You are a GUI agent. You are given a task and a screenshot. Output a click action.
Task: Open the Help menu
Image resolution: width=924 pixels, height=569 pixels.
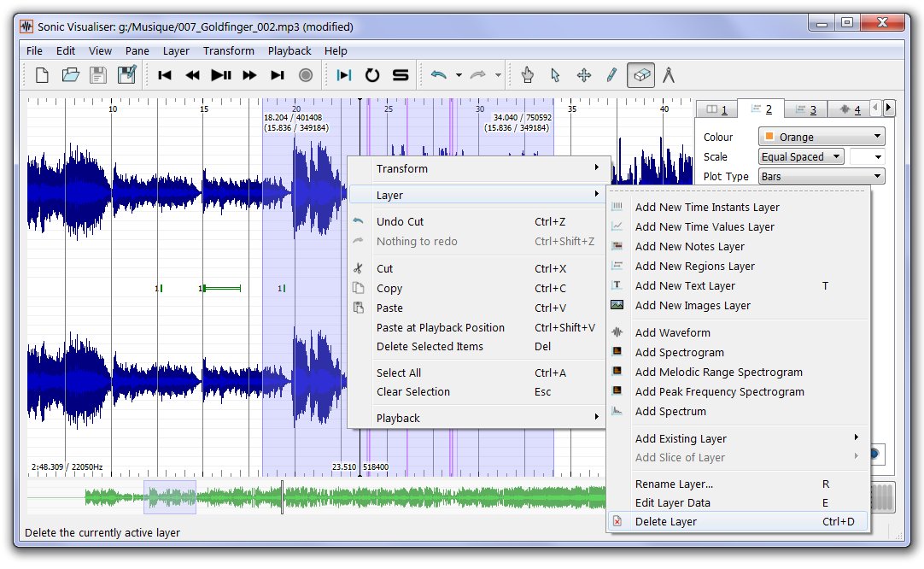click(x=336, y=50)
